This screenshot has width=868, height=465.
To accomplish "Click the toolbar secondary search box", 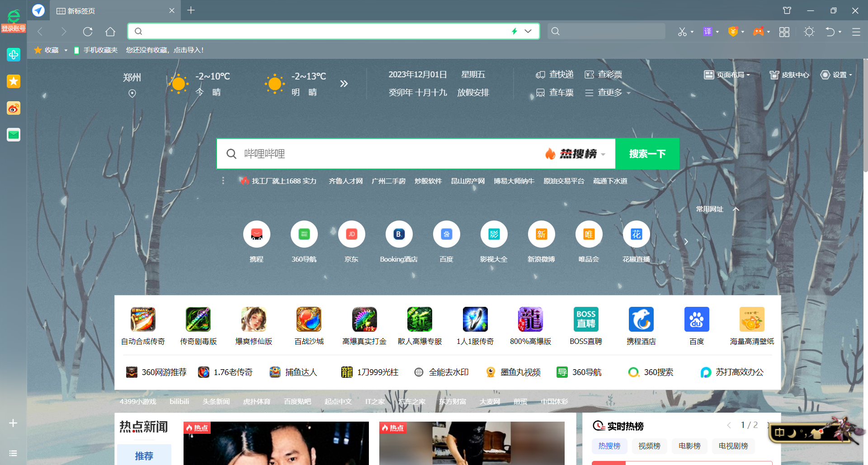I will pos(606,31).
